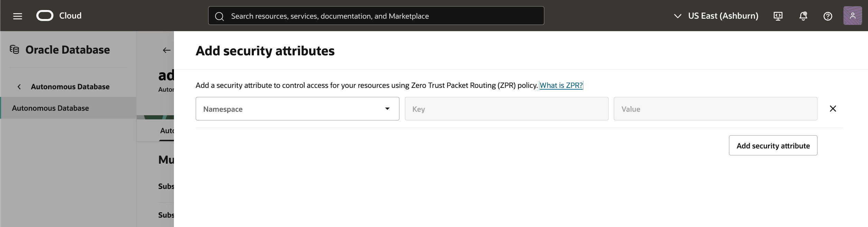Screen dimensions: 868x227
Task: Click the Autonomous Database breadcrumb label
Action: coord(70,87)
